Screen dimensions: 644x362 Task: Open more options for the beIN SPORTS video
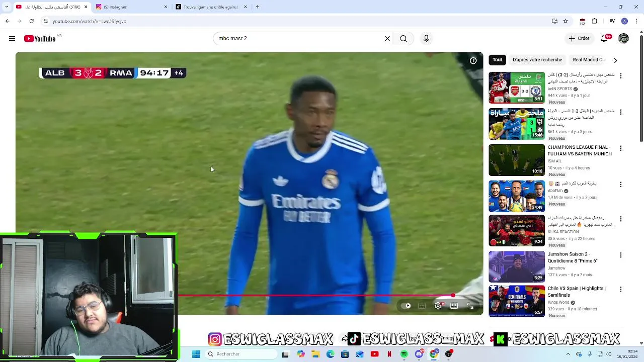(621, 76)
